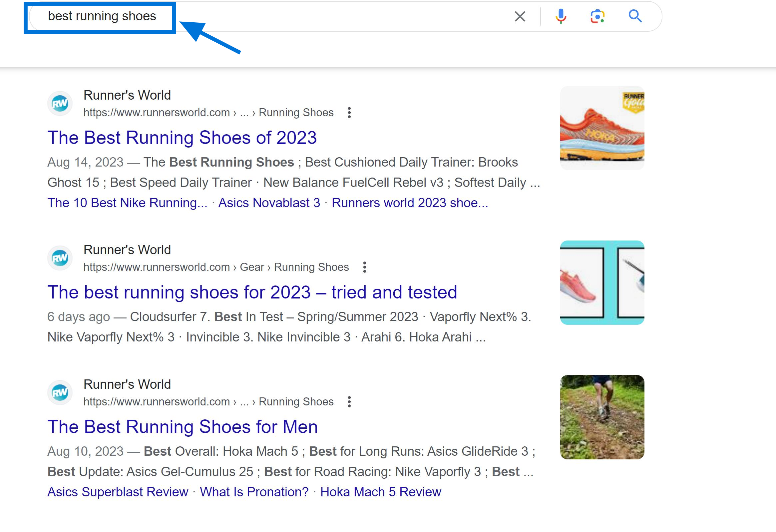Click the Runner's World favicon on the second result
The height and width of the screenshot is (532, 776).
60,258
